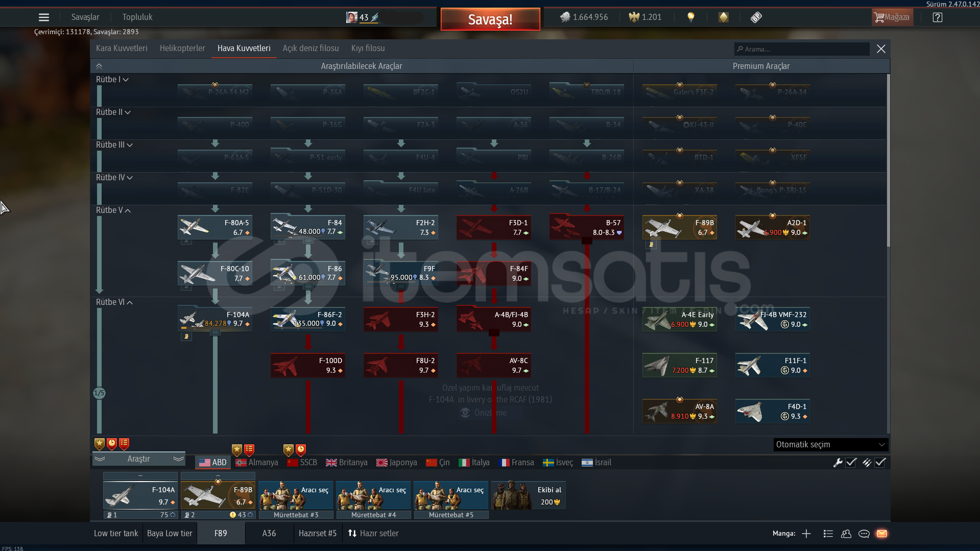This screenshot has height=551, width=980.
Task: Select the premium AV-8A aircraft
Action: click(680, 411)
